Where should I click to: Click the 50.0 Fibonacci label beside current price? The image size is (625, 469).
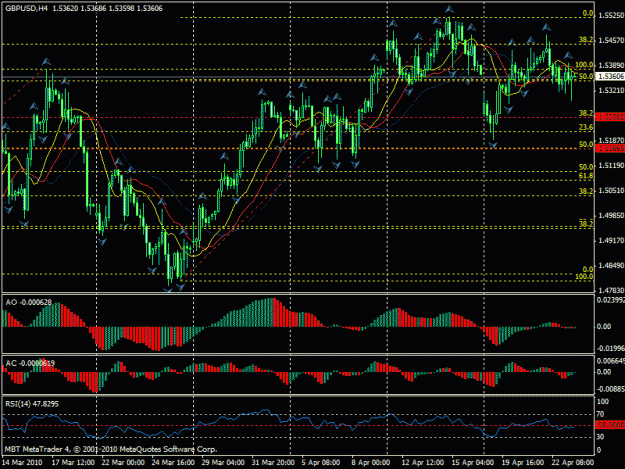(x=586, y=76)
